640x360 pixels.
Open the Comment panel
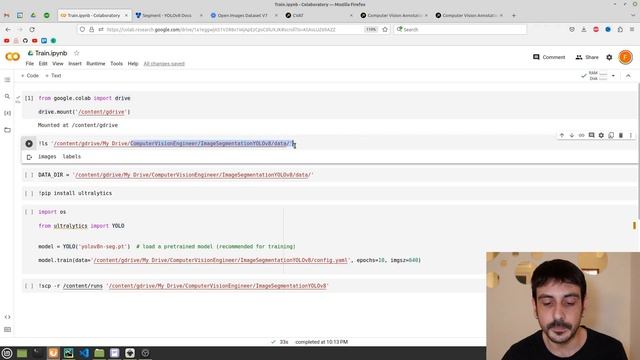(549, 57)
